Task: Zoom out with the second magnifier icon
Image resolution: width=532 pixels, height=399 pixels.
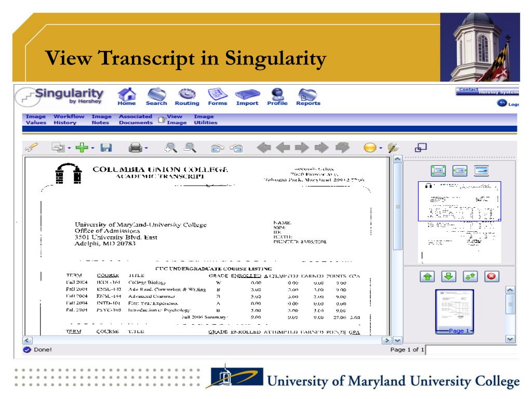Action: pos(190,148)
